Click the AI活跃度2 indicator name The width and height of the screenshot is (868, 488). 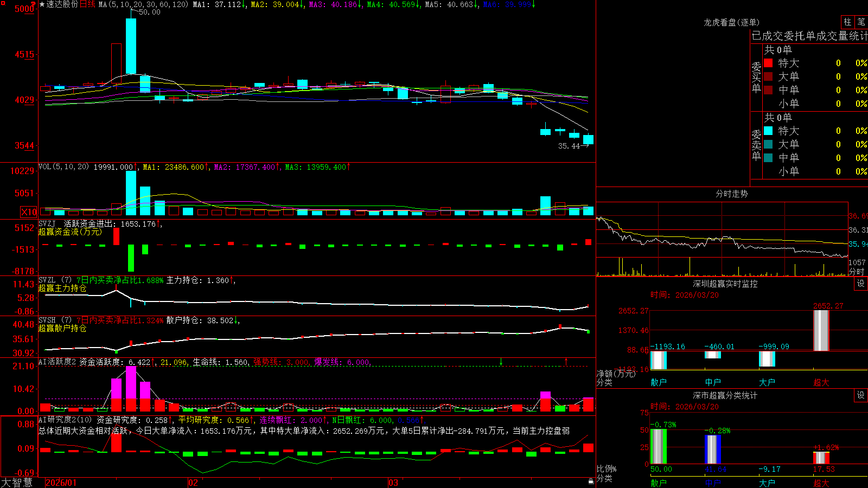tap(58, 362)
